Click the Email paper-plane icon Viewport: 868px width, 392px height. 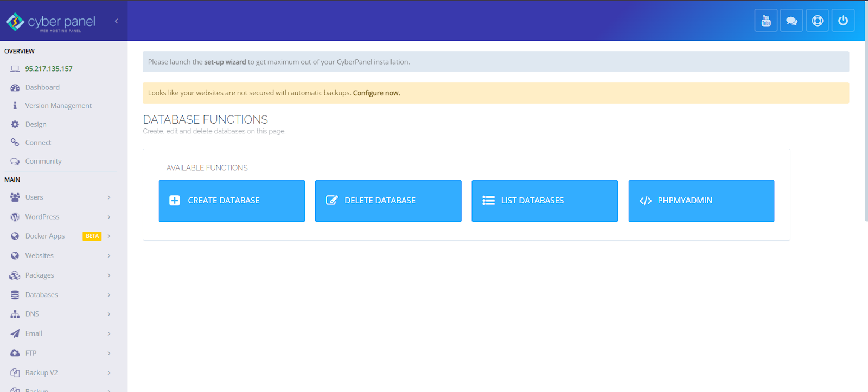pos(15,333)
